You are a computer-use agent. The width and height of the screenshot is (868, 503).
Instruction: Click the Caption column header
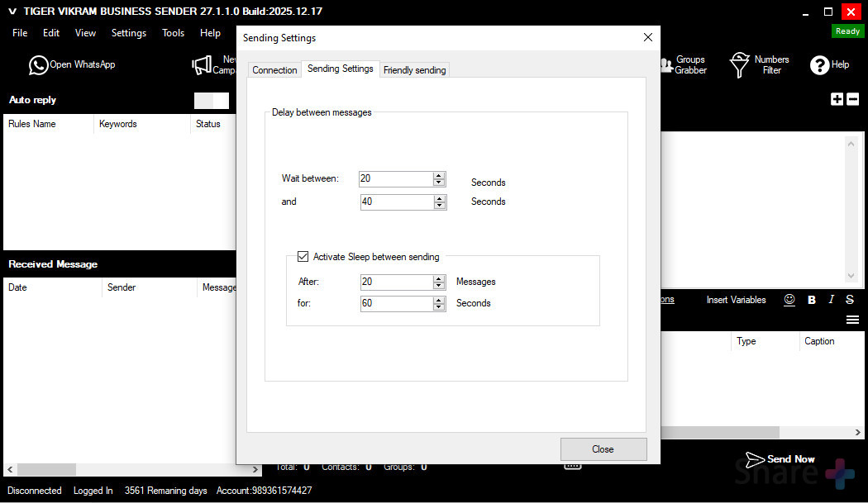[832, 341]
